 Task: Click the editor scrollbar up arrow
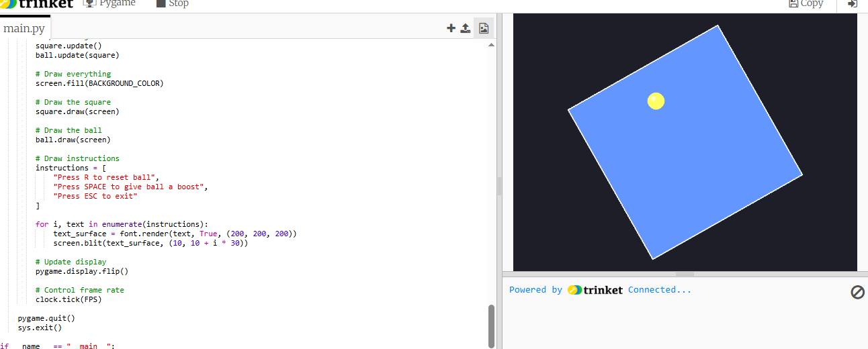(490, 45)
